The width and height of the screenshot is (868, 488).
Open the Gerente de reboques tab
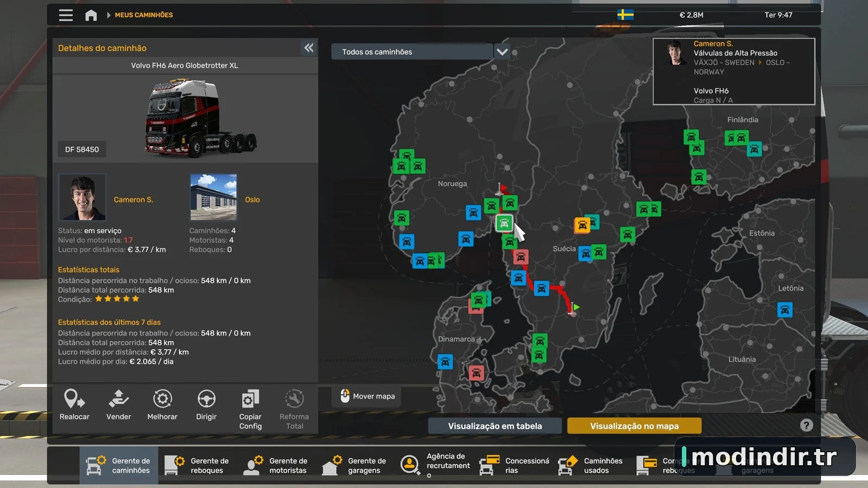coord(197,465)
